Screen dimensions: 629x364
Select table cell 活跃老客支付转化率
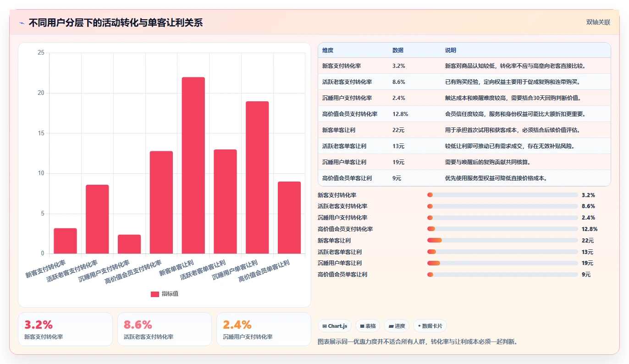[347, 82]
